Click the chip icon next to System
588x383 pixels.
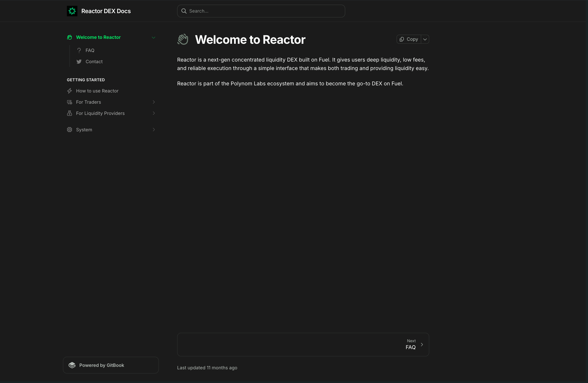pos(69,130)
